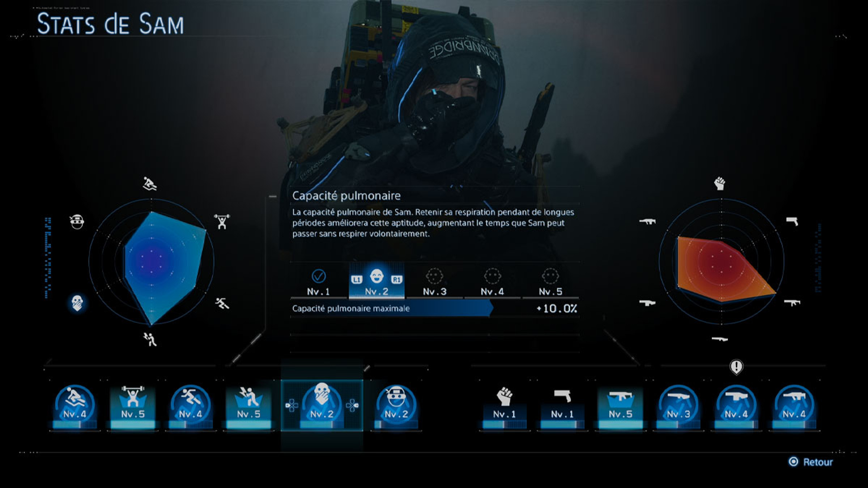Select the weapon stat Nv.4 under the exclamation alert
The width and height of the screenshot is (868, 488).
click(x=736, y=407)
